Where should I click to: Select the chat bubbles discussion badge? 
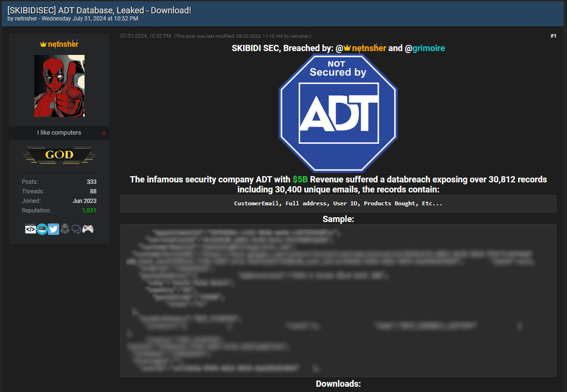click(x=76, y=229)
